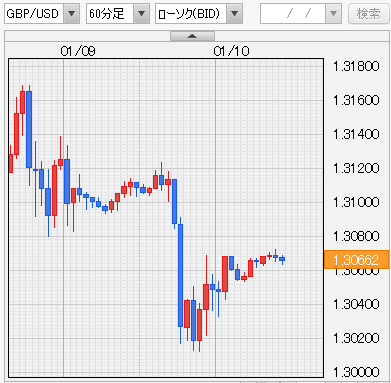Screen dimensions: 391x383
Task: Click the 1.31800 price axis label
Action: coord(356,66)
